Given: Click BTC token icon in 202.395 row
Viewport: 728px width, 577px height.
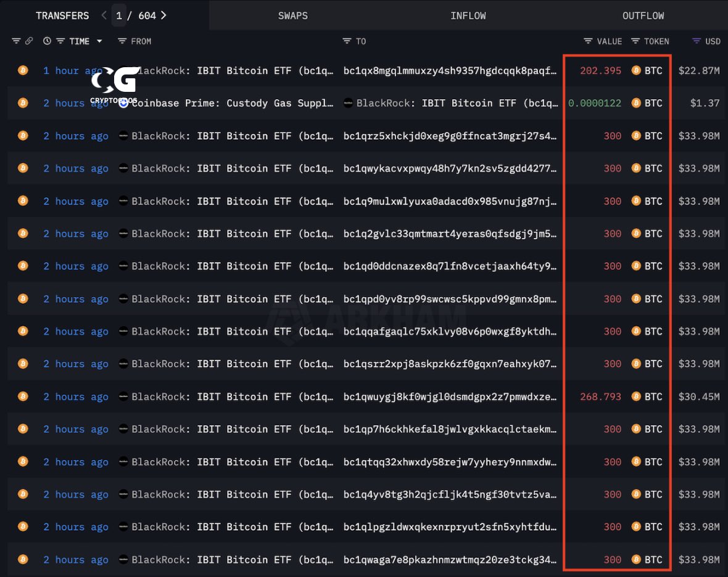Looking at the screenshot, I should (x=636, y=70).
